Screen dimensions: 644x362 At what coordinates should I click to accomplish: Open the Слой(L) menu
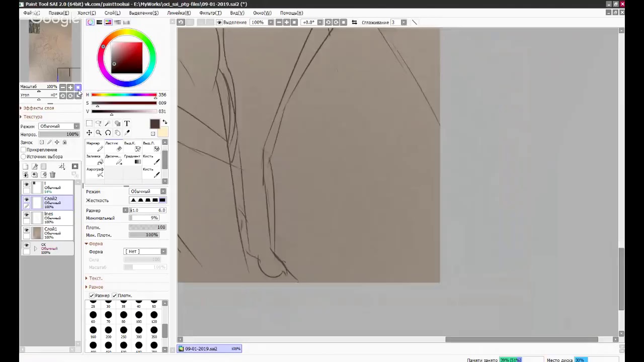tap(112, 13)
